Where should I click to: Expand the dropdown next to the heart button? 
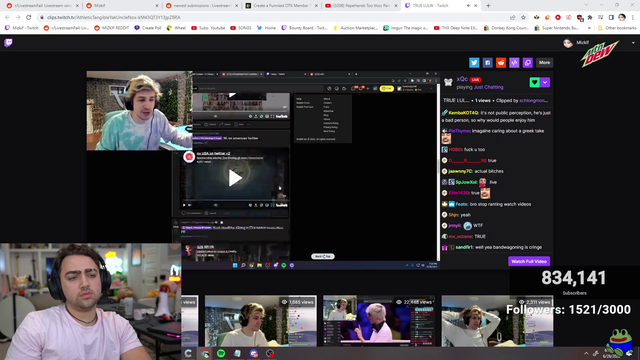[545, 82]
